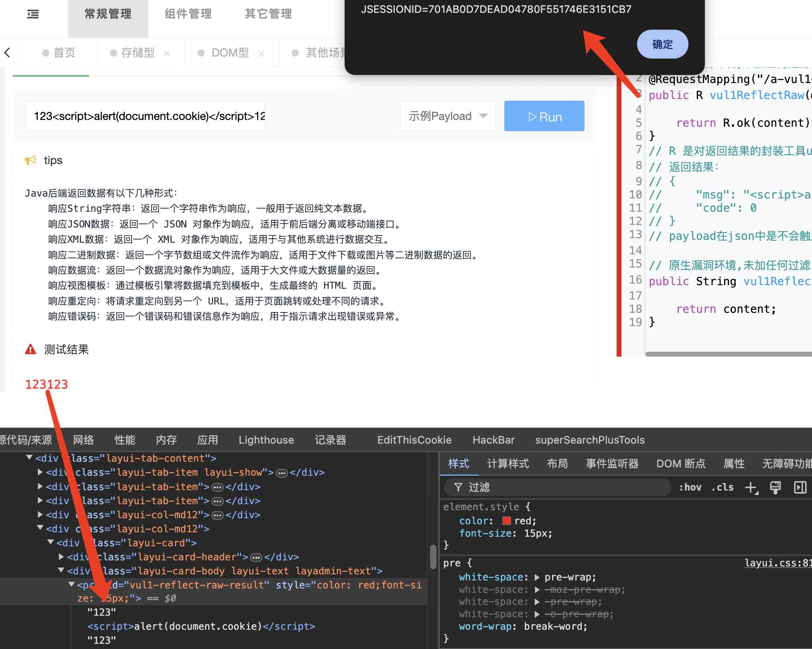812x649 pixels.
Task: Open the HackBar panel
Action: pyautogui.click(x=493, y=440)
